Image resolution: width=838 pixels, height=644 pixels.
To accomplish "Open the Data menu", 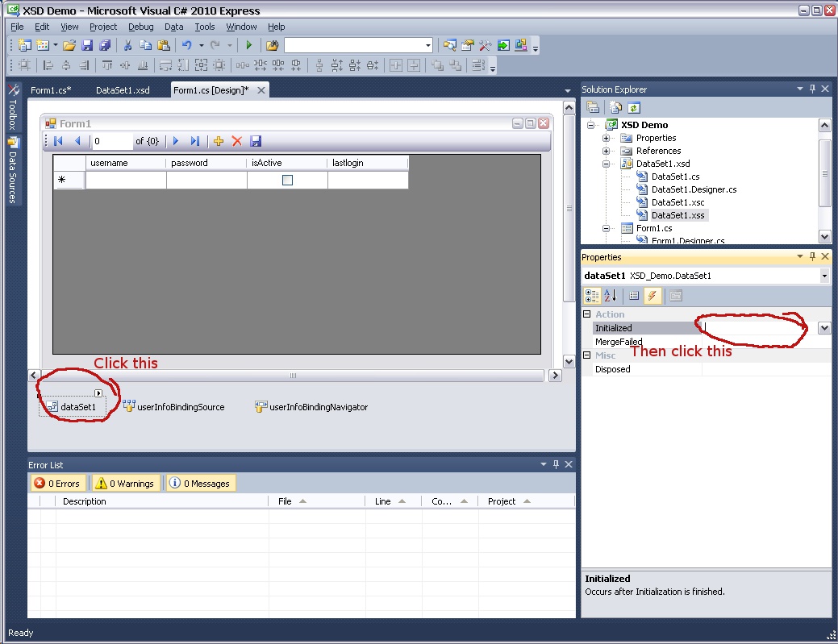I will point(173,27).
